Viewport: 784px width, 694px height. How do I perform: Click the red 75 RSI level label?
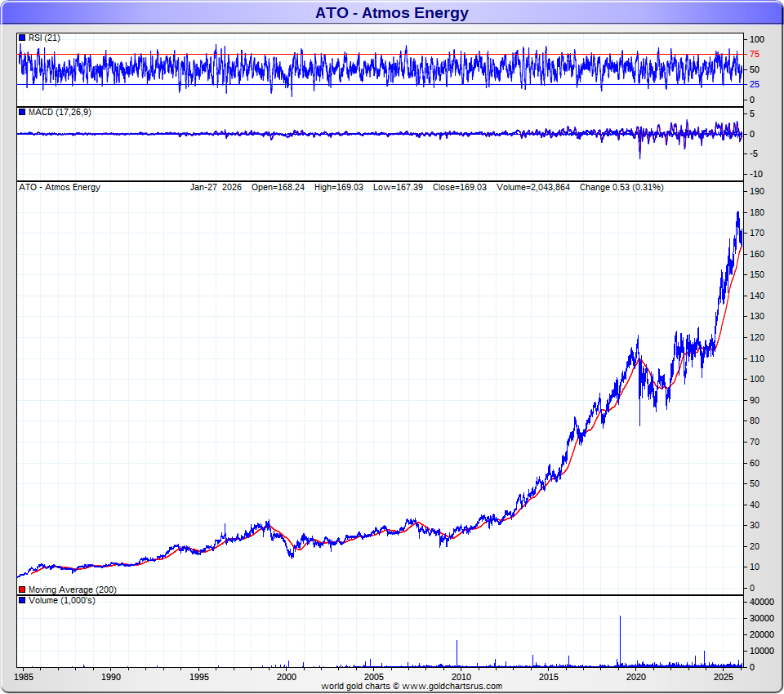(755, 55)
